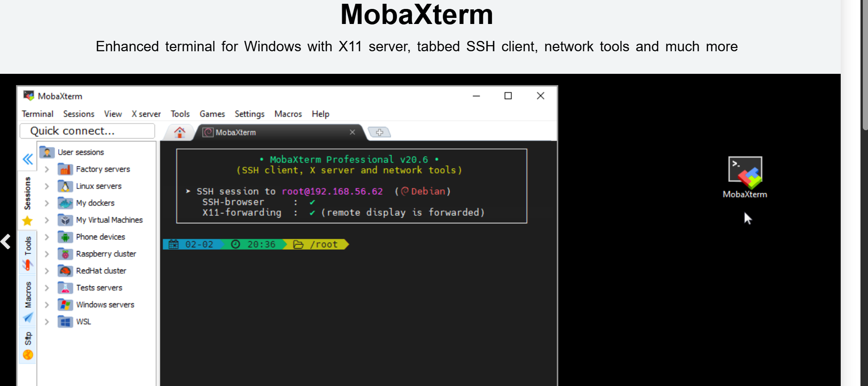
Task: Click the Factory servers folder icon
Action: pyautogui.click(x=65, y=169)
